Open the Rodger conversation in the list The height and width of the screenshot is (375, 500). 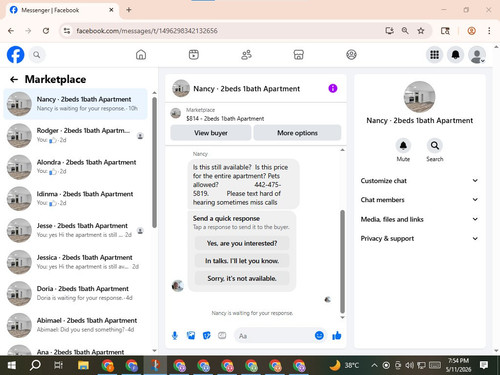[x=75, y=135]
